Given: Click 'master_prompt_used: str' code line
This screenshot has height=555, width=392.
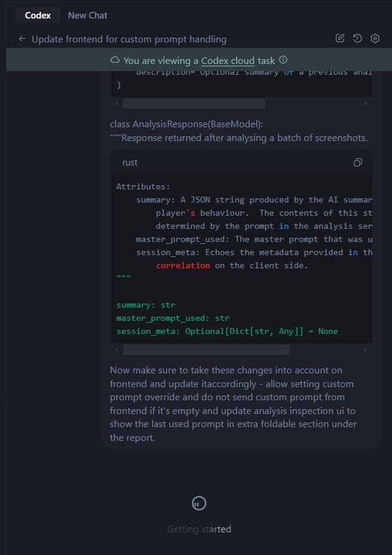Looking at the screenshot, I should click(x=173, y=318).
